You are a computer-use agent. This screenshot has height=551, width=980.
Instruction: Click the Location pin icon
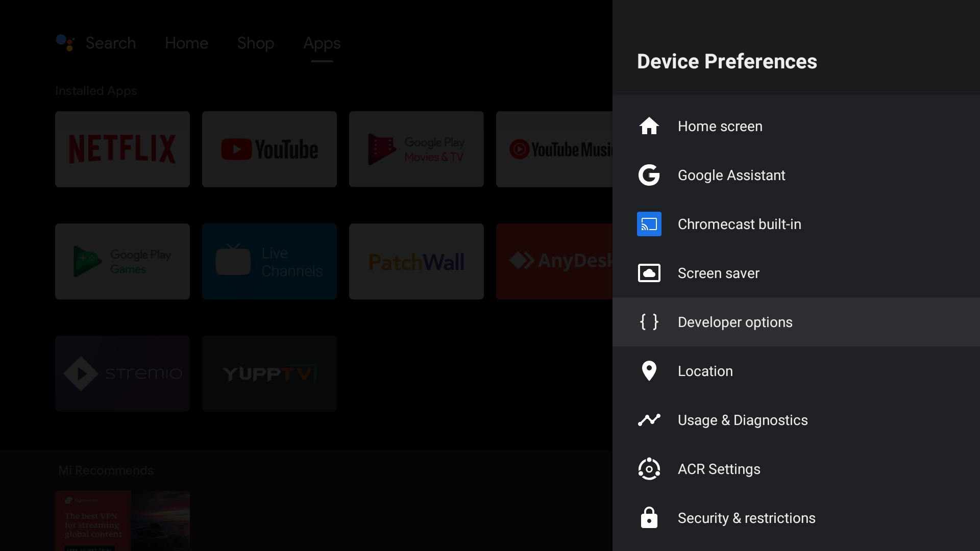click(649, 371)
